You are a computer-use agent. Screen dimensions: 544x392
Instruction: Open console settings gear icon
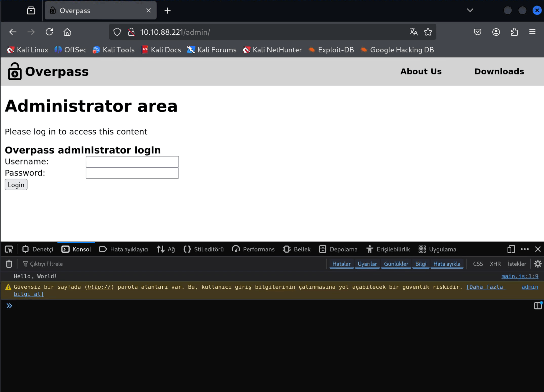[538, 264]
